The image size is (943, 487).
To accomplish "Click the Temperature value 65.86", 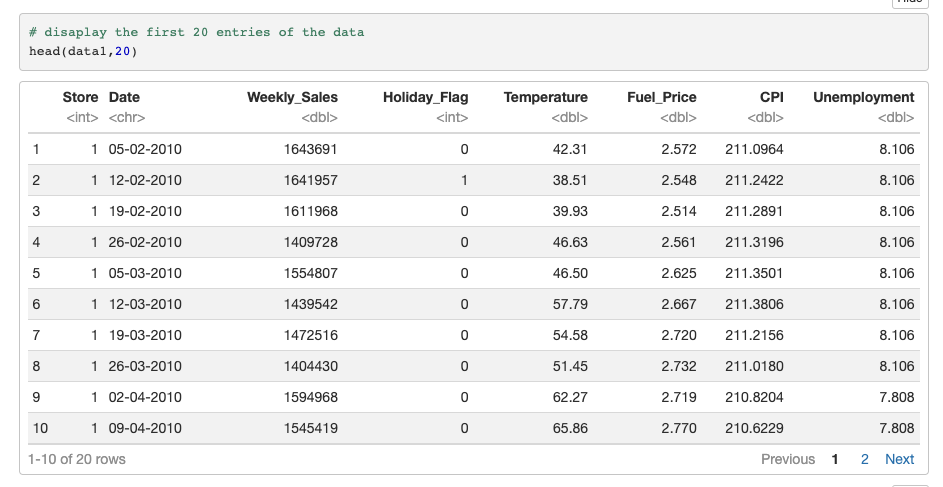I will (570, 428).
